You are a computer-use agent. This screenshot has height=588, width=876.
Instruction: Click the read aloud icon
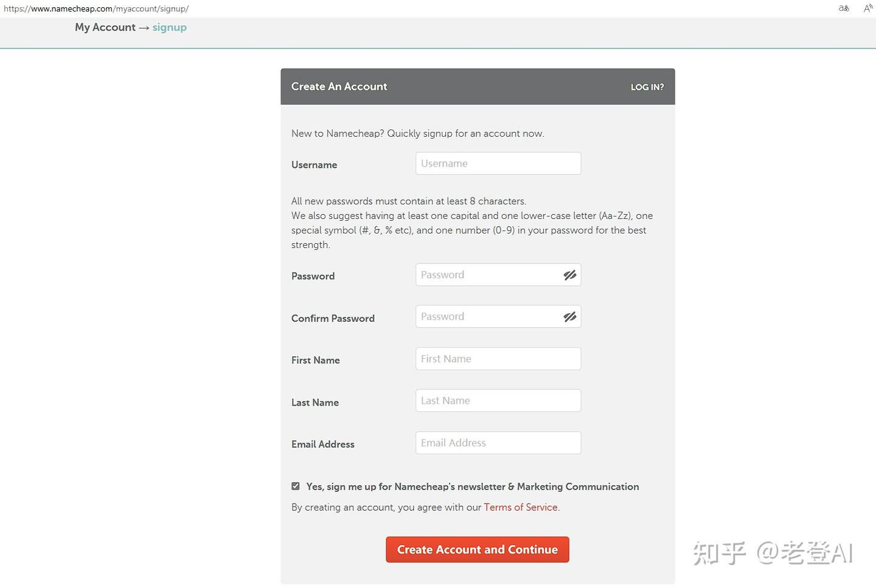[868, 9]
